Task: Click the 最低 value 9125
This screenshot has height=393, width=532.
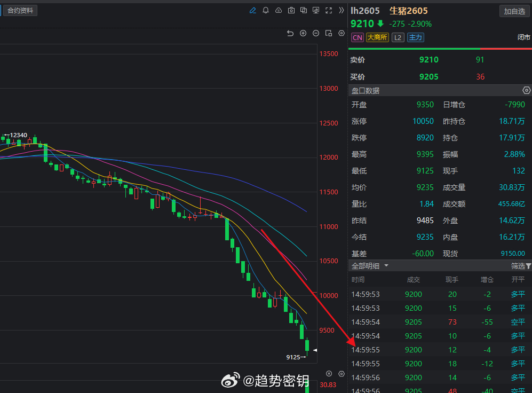Action: [x=425, y=171]
